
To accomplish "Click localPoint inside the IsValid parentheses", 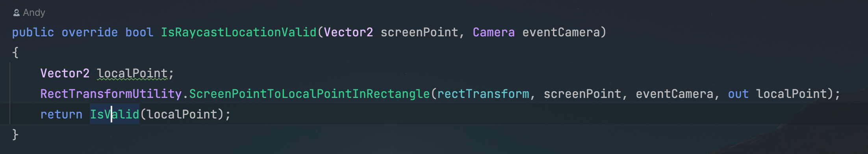I will (x=182, y=115).
